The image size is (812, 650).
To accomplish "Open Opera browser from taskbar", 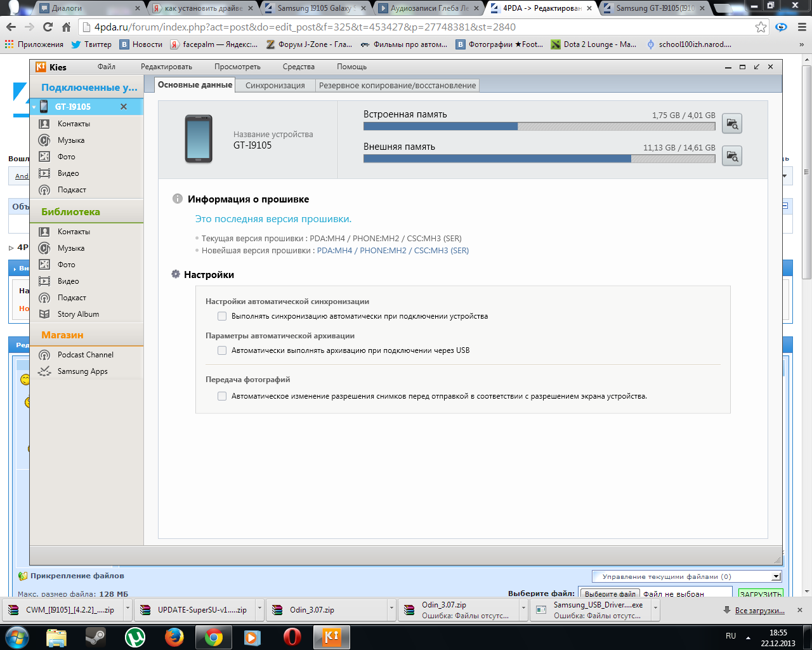I will pyautogui.click(x=292, y=637).
